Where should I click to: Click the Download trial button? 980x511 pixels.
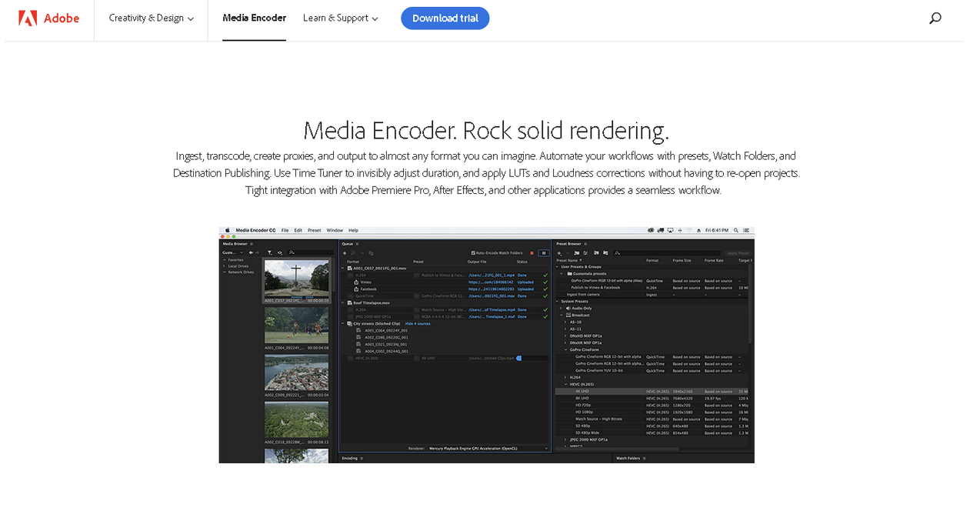[x=445, y=18]
